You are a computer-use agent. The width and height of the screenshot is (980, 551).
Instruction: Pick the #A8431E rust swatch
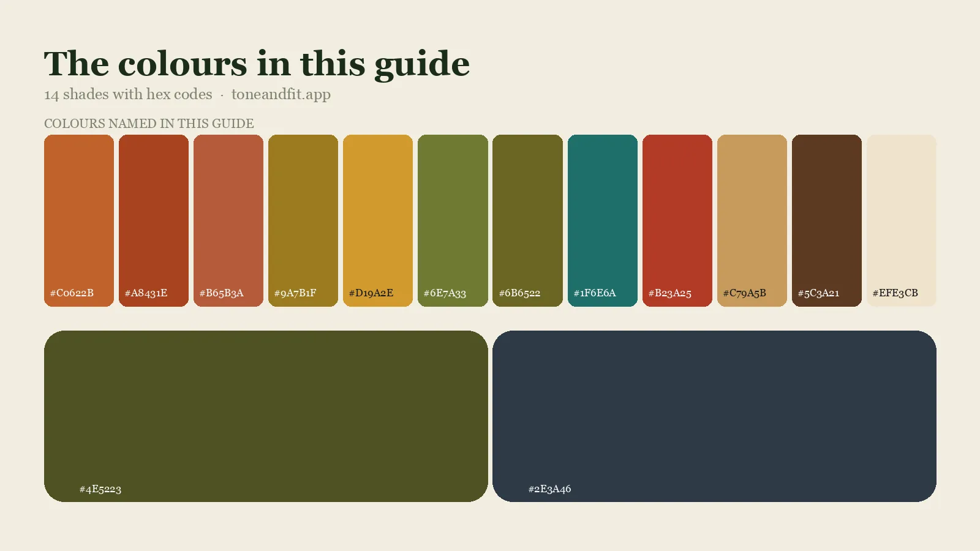(x=154, y=220)
